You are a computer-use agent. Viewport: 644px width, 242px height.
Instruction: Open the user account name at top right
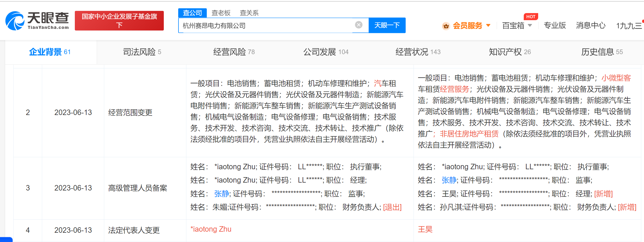(x=629, y=26)
